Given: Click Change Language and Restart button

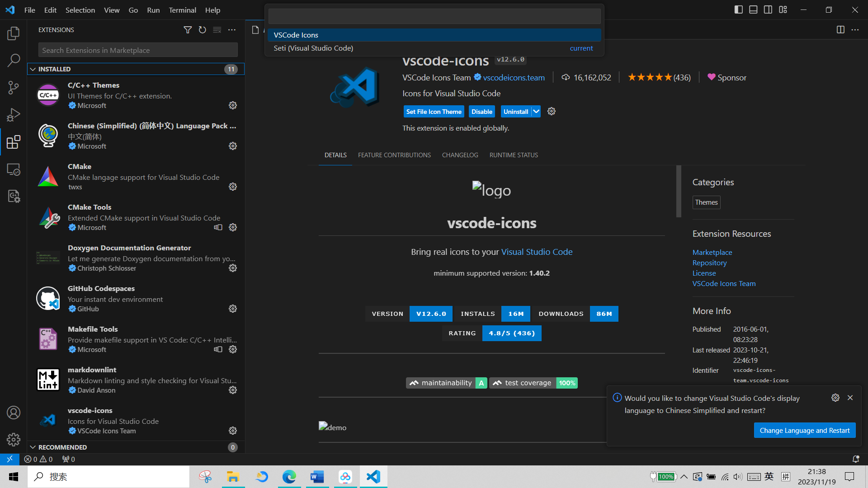Looking at the screenshot, I should pyautogui.click(x=805, y=430).
